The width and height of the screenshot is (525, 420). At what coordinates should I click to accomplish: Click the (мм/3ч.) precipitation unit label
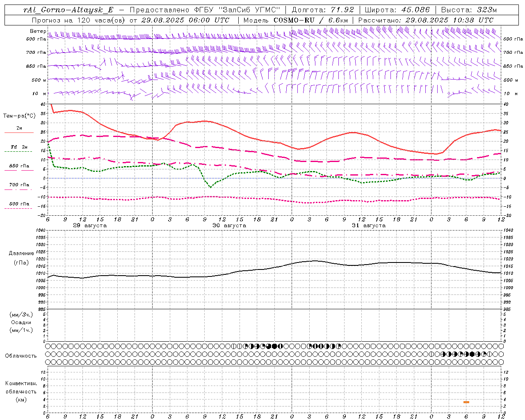21,315
